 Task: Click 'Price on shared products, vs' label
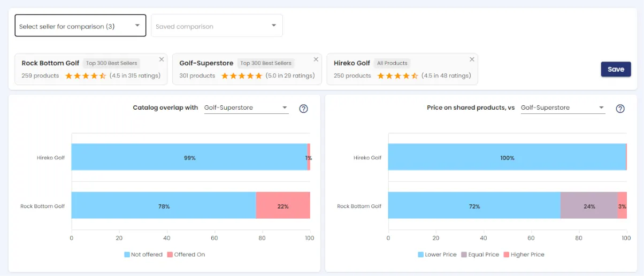471,108
